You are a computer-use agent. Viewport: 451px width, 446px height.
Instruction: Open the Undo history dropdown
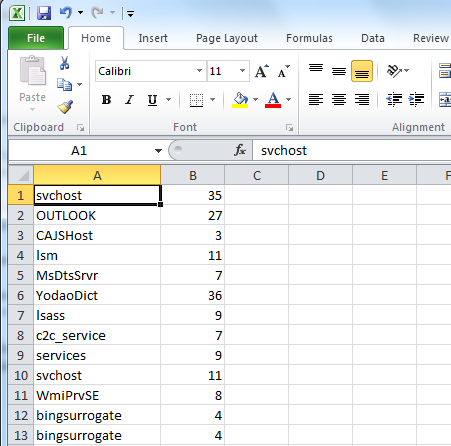point(80,13)
